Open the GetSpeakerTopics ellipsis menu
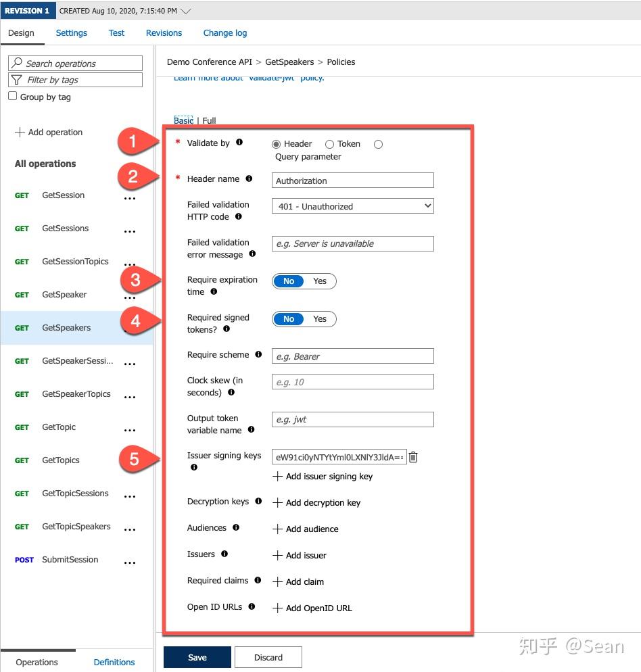Image resolution: width=641 pixels, height=672 pixels. point(130,398)
